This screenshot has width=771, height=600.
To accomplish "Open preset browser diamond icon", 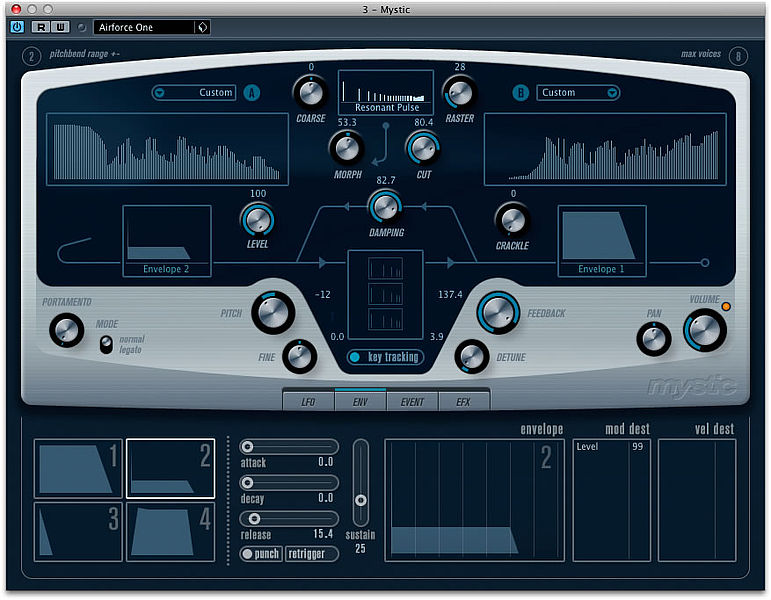I will point(203,28).
